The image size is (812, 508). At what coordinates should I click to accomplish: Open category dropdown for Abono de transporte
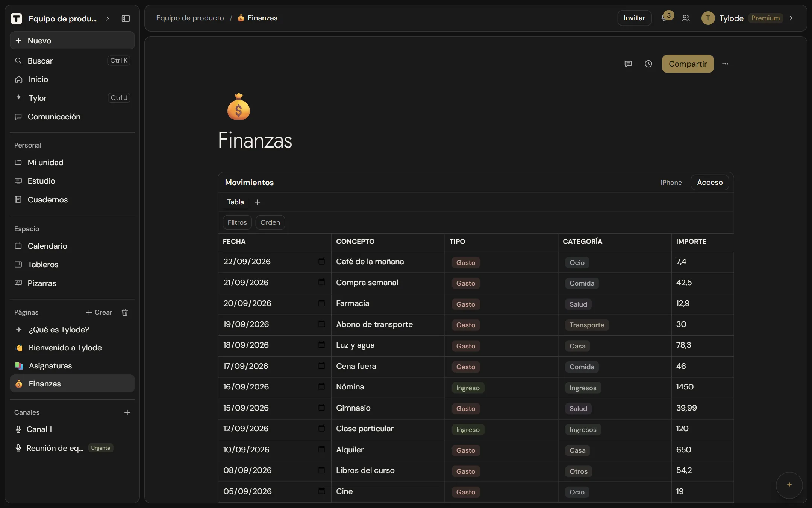(587, 325)
